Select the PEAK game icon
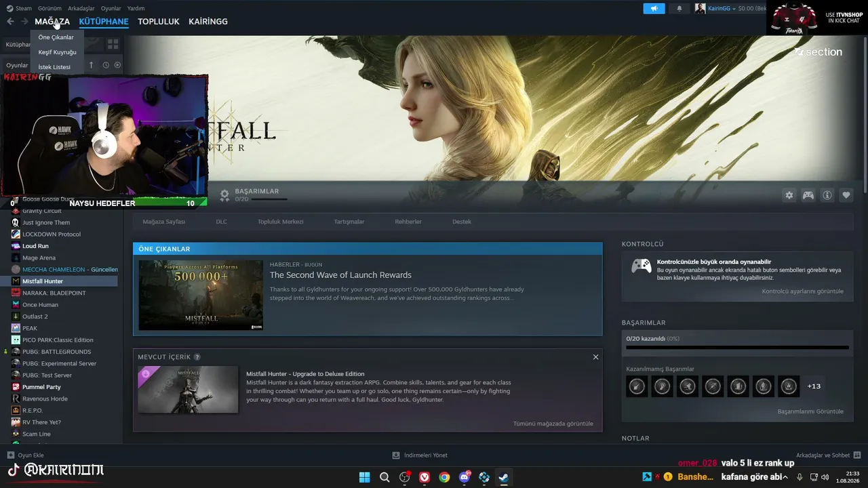This screenshot has height=488, width=868. click(x=16, y=328)
